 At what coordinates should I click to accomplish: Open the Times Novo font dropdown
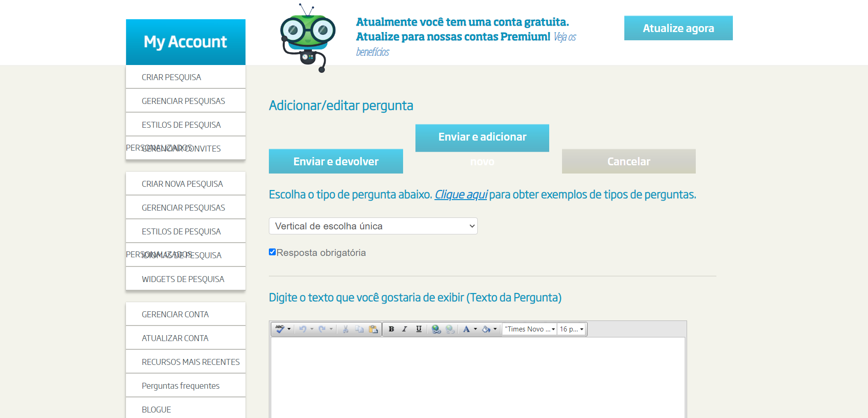pyautogui.click(x=530, y=329)
